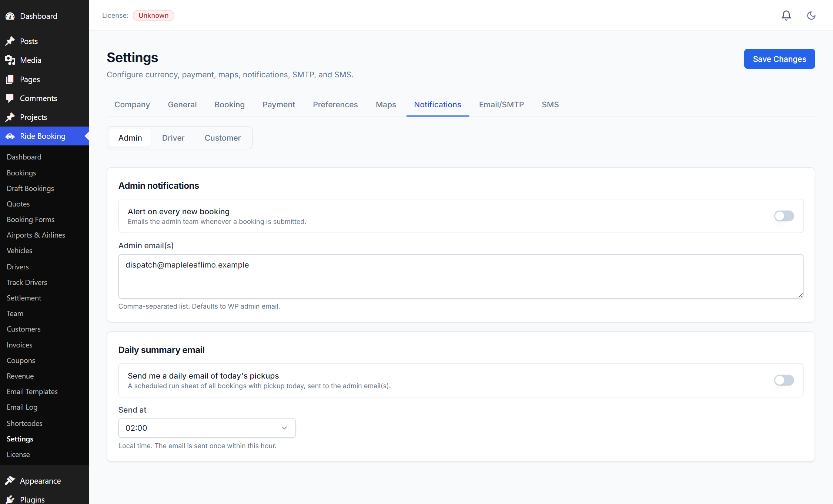Click the Plugins plug icon
Screen dimensions: 833x504
[10, 500]
